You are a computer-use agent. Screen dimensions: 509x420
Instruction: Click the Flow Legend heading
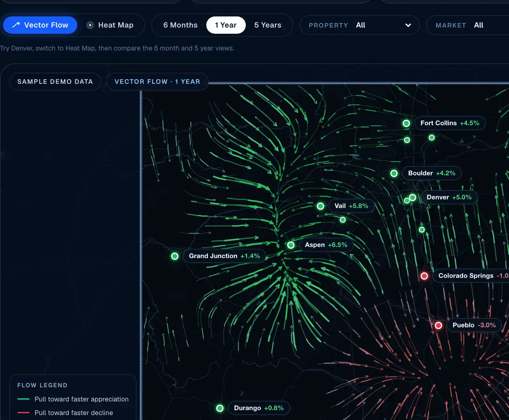point(42,385)
